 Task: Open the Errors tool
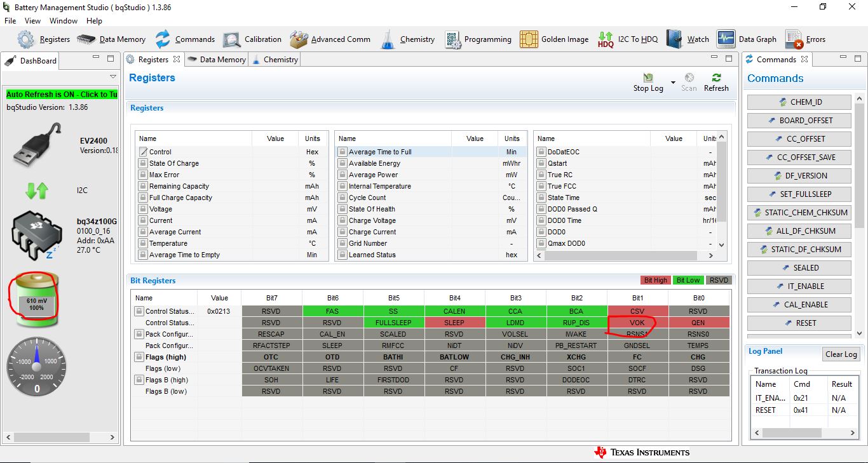(794, 39)
